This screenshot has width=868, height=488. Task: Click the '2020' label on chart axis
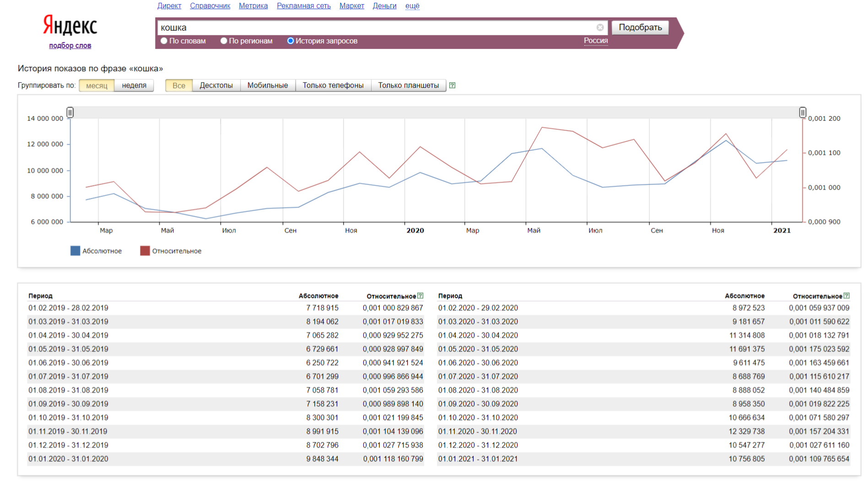click(415, 231)
